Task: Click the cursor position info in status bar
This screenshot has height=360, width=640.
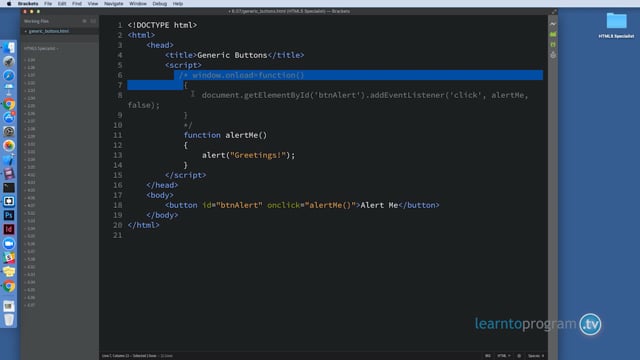Action: pos(129,356)
